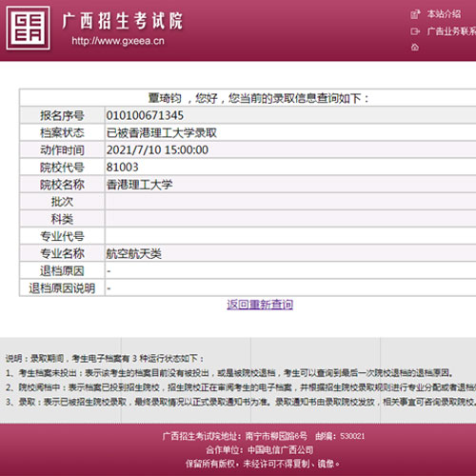Click the footer copyright notice 保留所有版权

point(263,464)
